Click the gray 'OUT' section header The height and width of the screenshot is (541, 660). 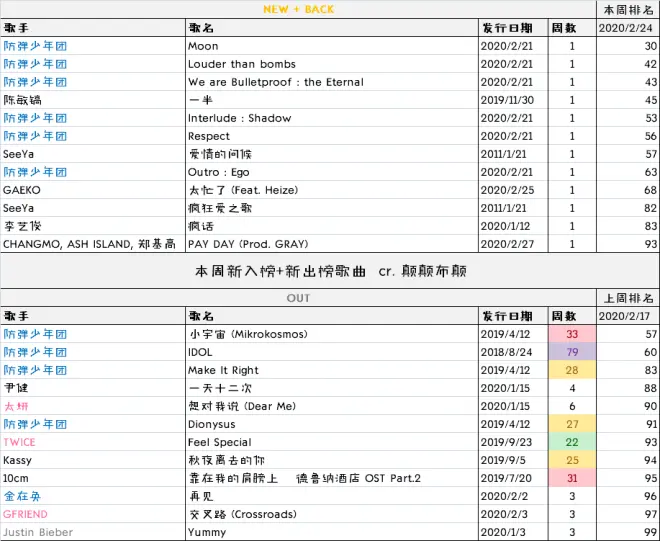tap(298, 298)
